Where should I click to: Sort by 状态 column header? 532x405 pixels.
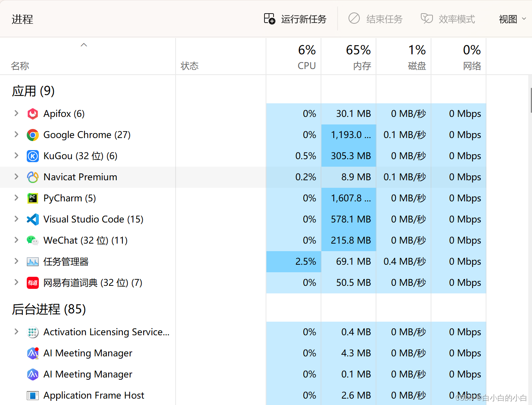221,56
